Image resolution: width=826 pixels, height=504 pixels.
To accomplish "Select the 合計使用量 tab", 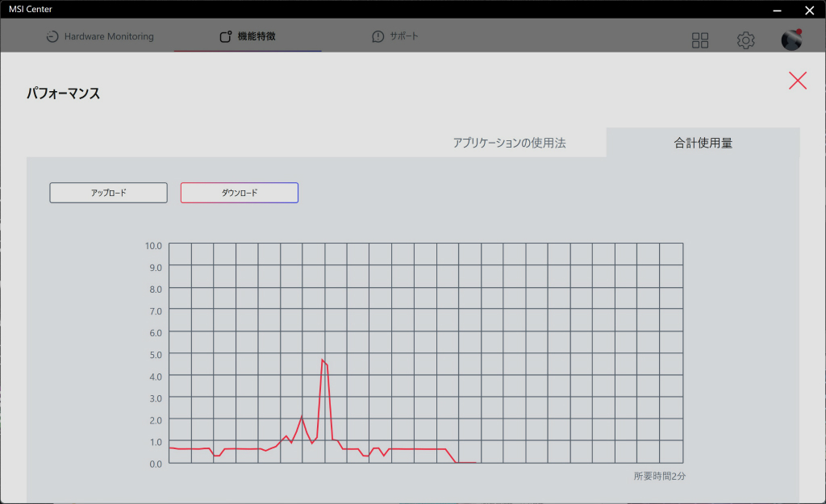I will coord(703,143).
